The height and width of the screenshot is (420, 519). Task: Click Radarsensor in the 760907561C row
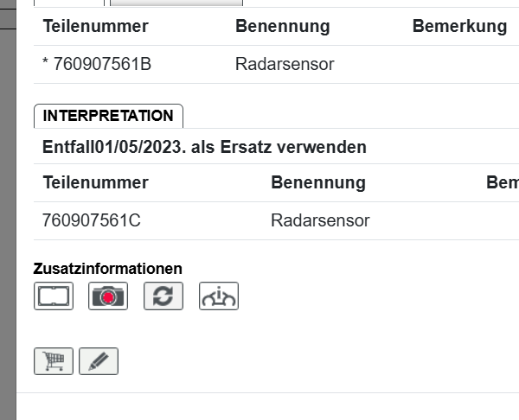[320, 220]
